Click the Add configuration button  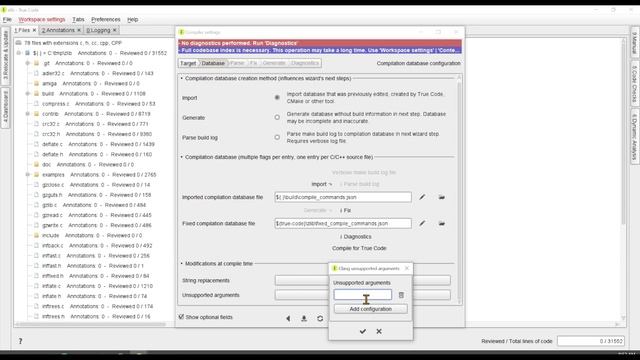pyautogui.click(x=371, y=309)
